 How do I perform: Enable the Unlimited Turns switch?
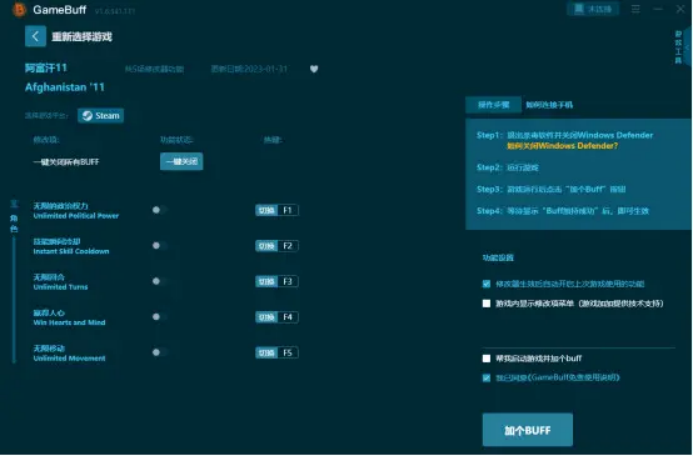(159, 282)
